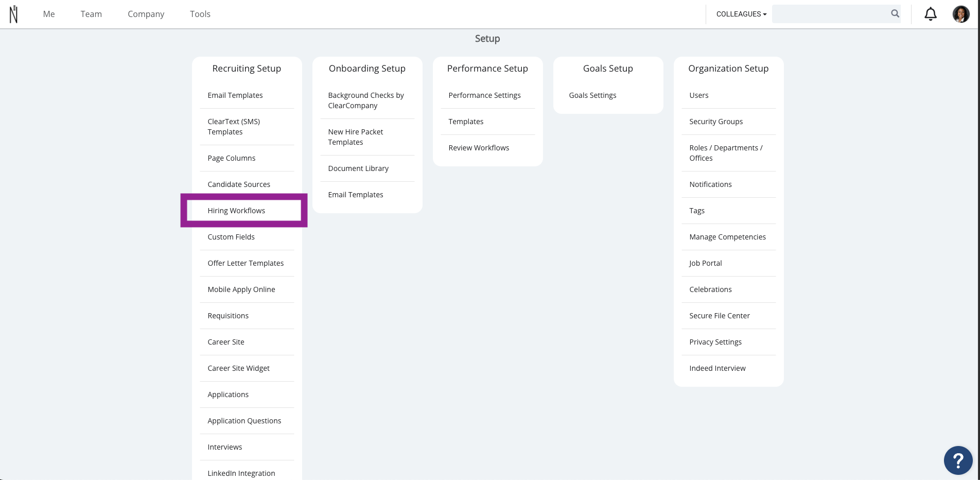The width and height of the screenshot is (980, 480).
Task: Open the Me menu
Action: pos(49,14)
